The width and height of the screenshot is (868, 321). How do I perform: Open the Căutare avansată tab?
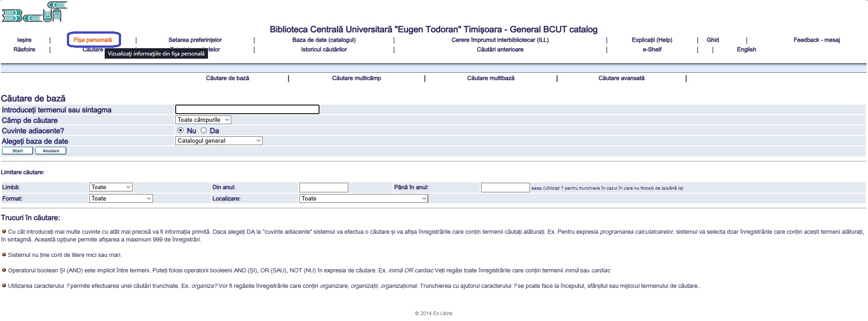(621, 78)
